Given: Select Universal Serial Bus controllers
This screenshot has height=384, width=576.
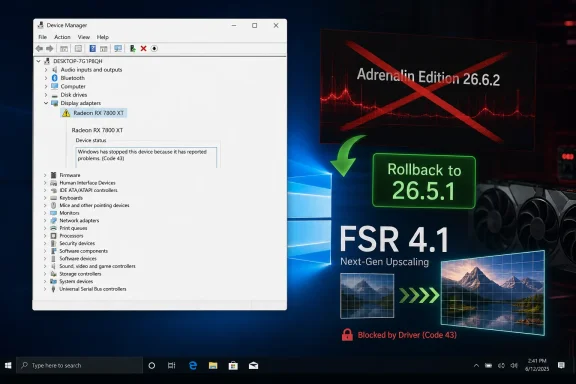Looking at the screenshot, I should (x=93, y=289).
